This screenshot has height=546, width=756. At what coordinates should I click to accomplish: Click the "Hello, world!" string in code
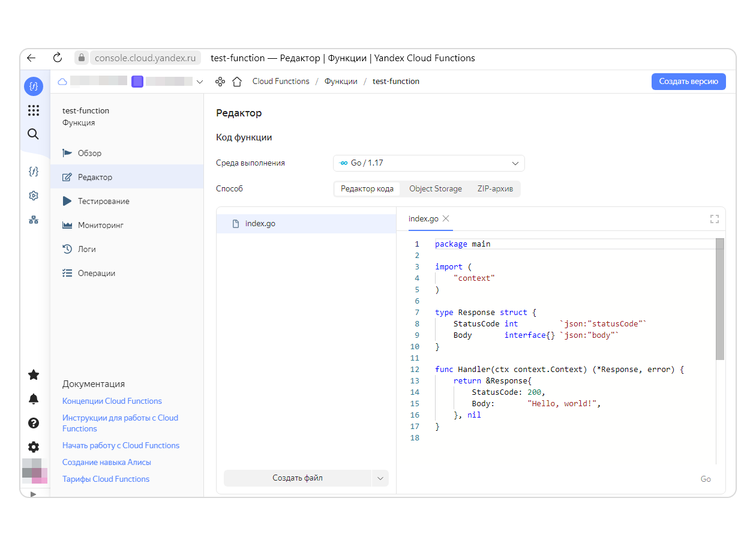tap(562, 404)
